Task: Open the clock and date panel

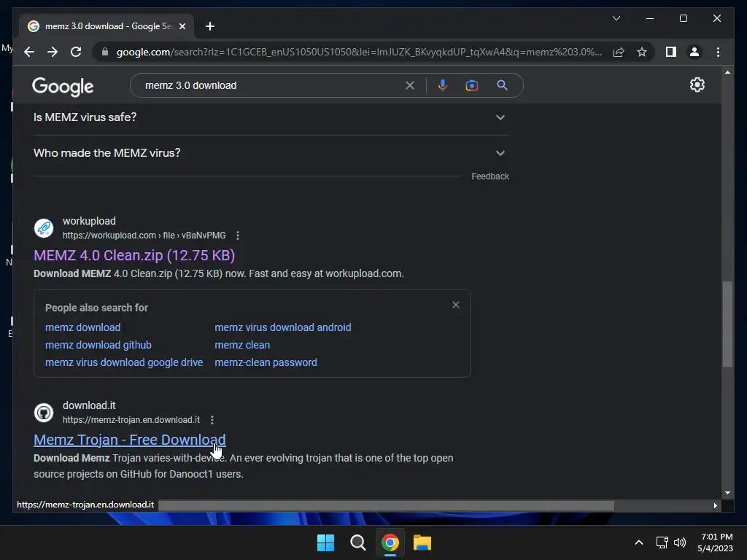Action: pyautogui.click(x=716, y=542)
